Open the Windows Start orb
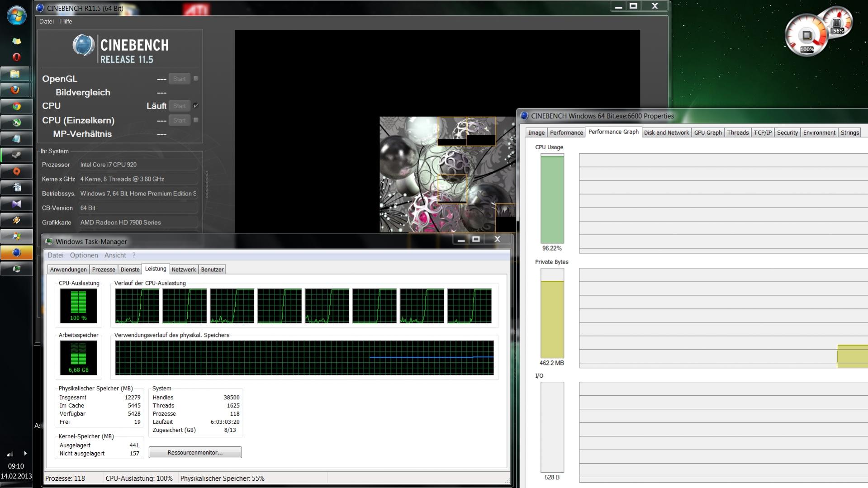The height and width of the screenshot is (488, 868). pyautogui.click(x=16, y=15)
